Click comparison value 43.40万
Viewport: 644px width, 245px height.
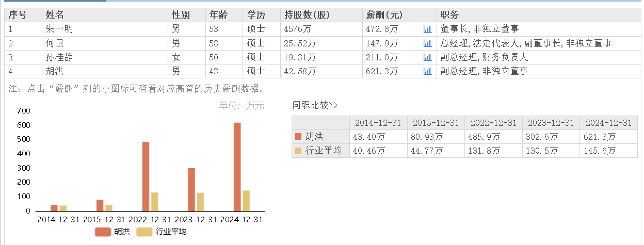pos(369,137)
